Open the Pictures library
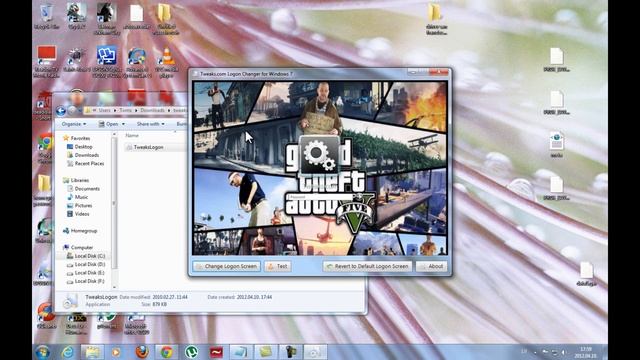Viewport: 640px width, 360px height. 80,205
